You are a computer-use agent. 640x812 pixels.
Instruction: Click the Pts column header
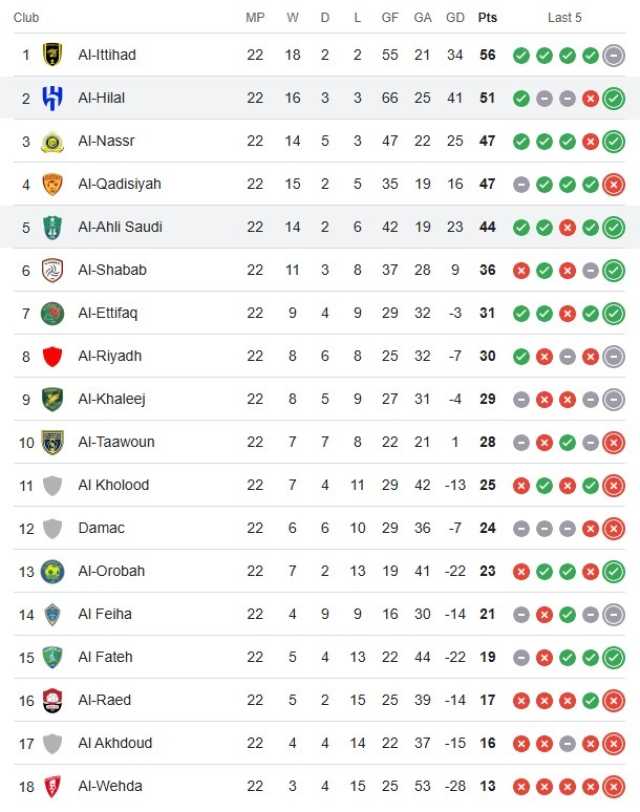click(487, 18)
